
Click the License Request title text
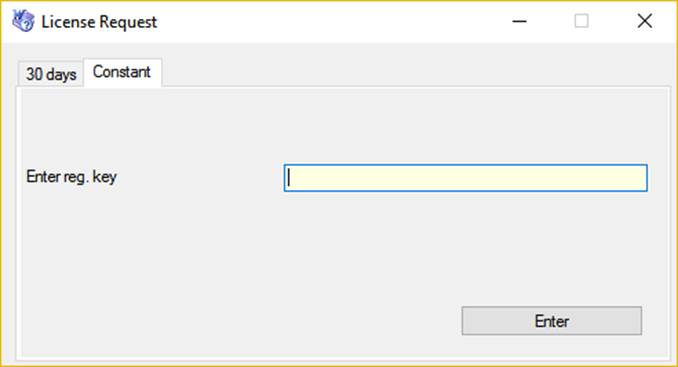pyautogui.click(x=99, y=22)
